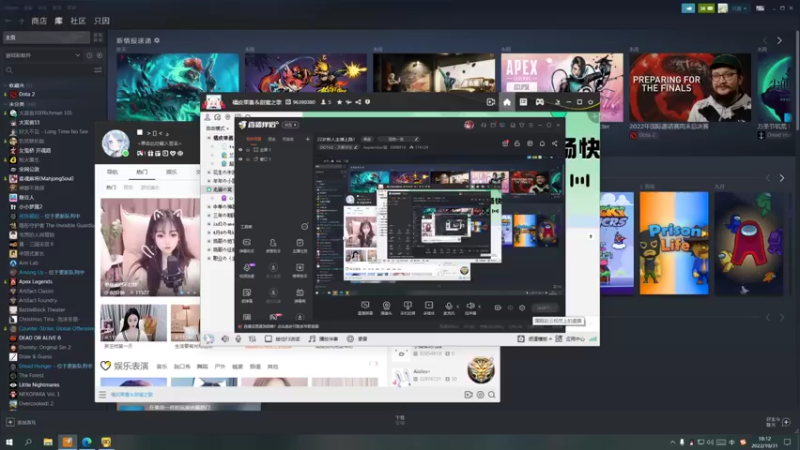Select Dota 2 in Steam library

(27, 94)
